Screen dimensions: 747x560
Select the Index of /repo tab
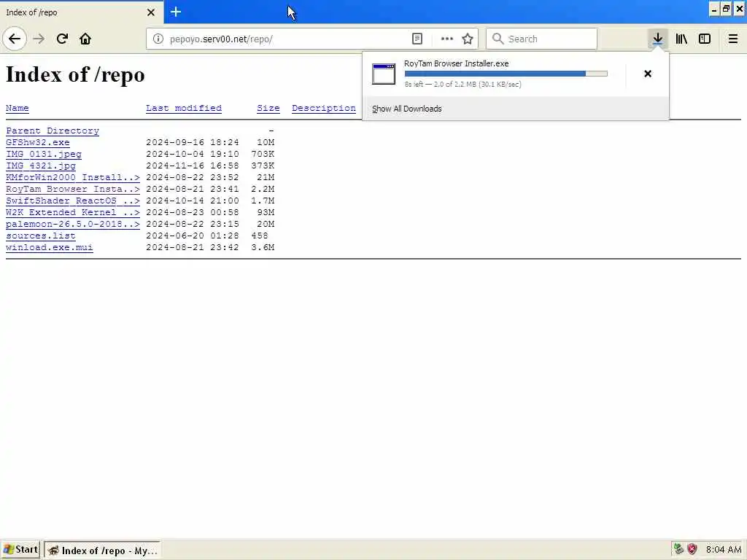[x=81, y=12]
